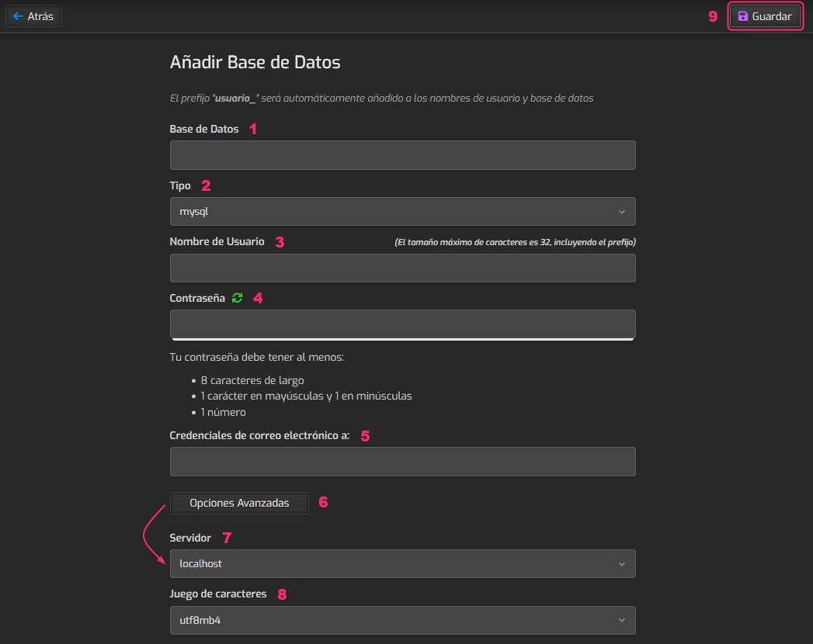Click the Contraseña field label

pos(197,298)
